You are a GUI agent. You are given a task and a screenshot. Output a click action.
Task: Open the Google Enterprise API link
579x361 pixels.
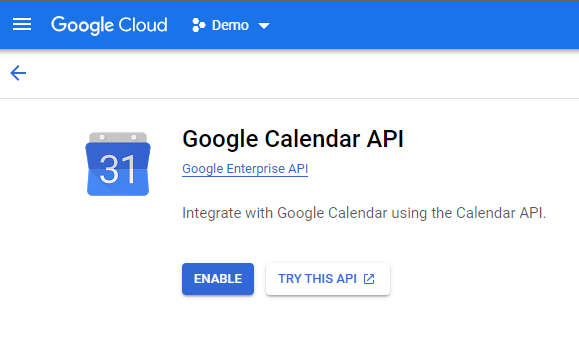(x=245, y=169)
